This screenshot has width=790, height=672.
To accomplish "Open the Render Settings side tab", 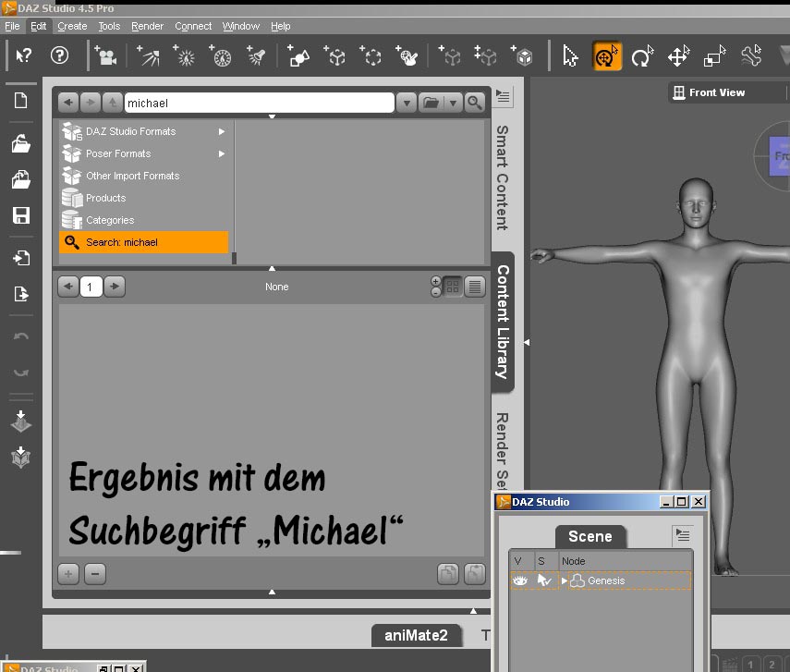I will pyautogui.click(x=503, y=450).
